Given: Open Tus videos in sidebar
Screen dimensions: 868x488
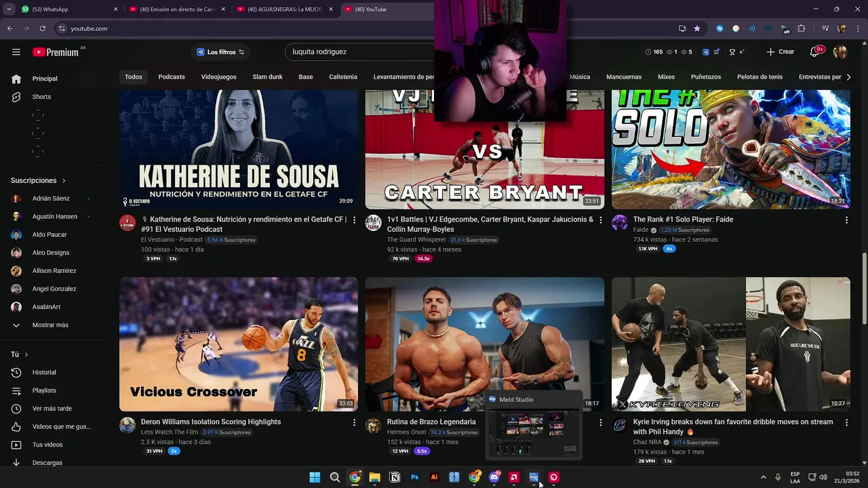Looking at the screenshot, I should point(47,445).
